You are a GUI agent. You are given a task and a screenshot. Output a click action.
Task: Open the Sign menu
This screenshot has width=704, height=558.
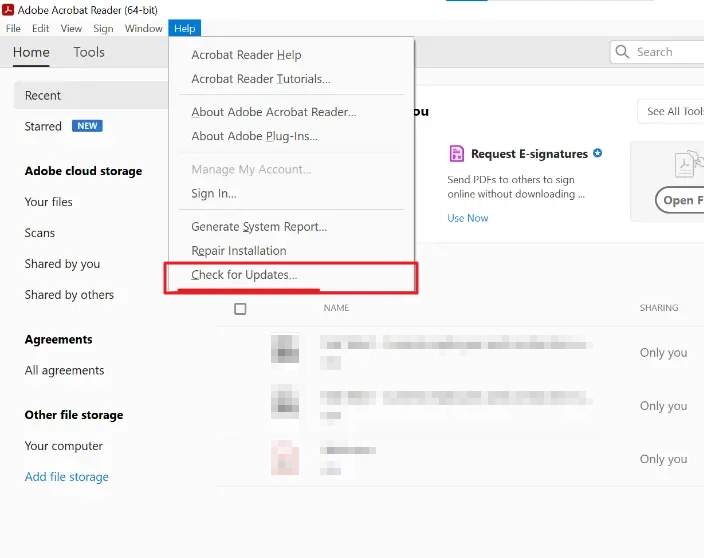(x=103, y=28)
